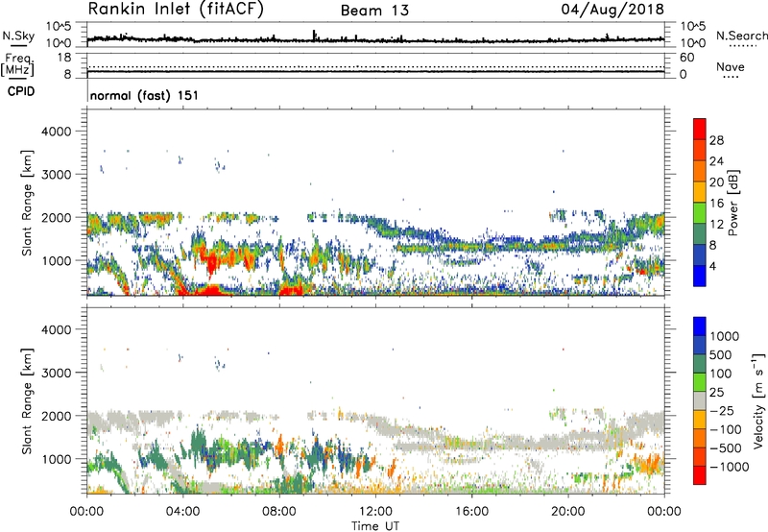The height and width of the screenshot is (532, 768).
Task: Click the "-25" Velocity colorbar tick label
Action: [722, 411]
